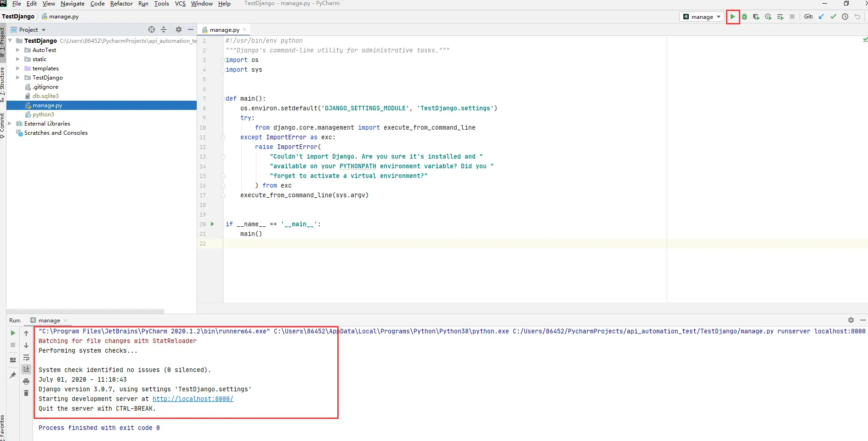Image resolution: width=868 pixels, height=441 pixels.
Task: Hide the Run tool window
Action: pos(863,320)
